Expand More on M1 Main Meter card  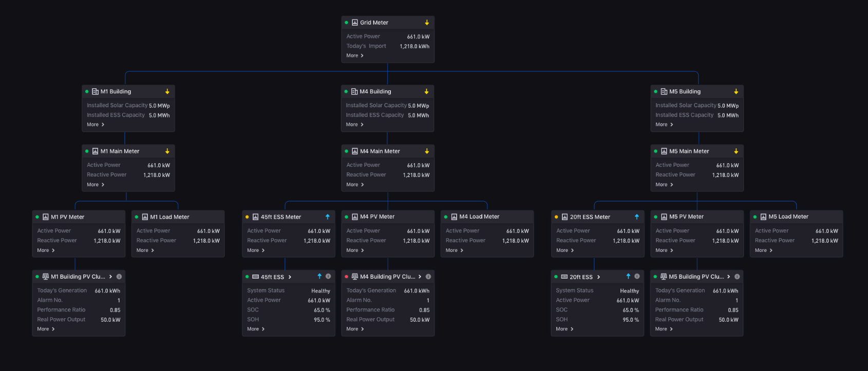96,185
